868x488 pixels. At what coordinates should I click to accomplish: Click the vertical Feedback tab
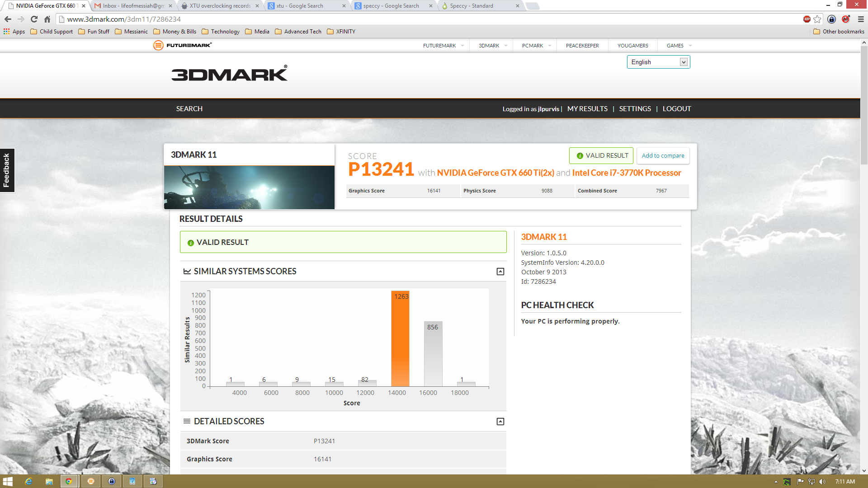point(7,170)
